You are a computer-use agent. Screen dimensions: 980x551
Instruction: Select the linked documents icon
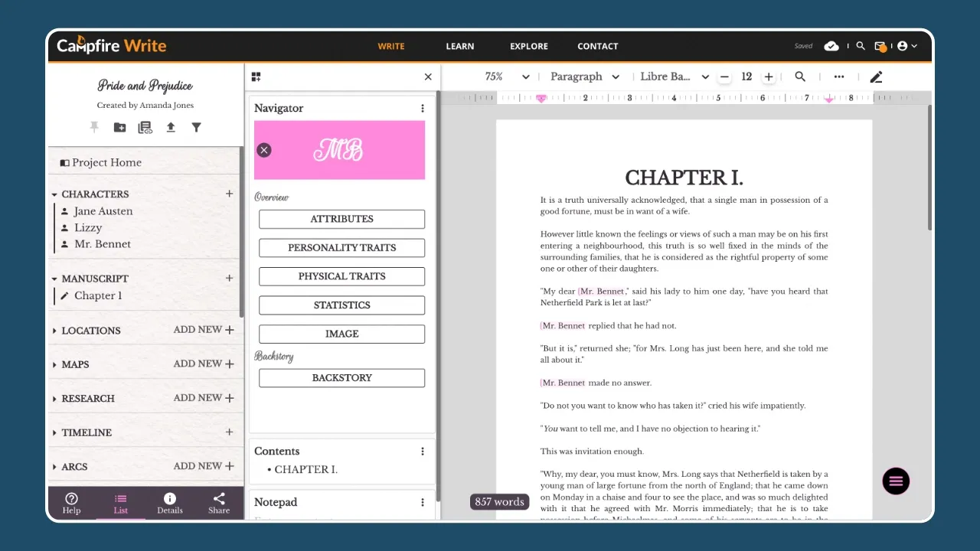145,127
